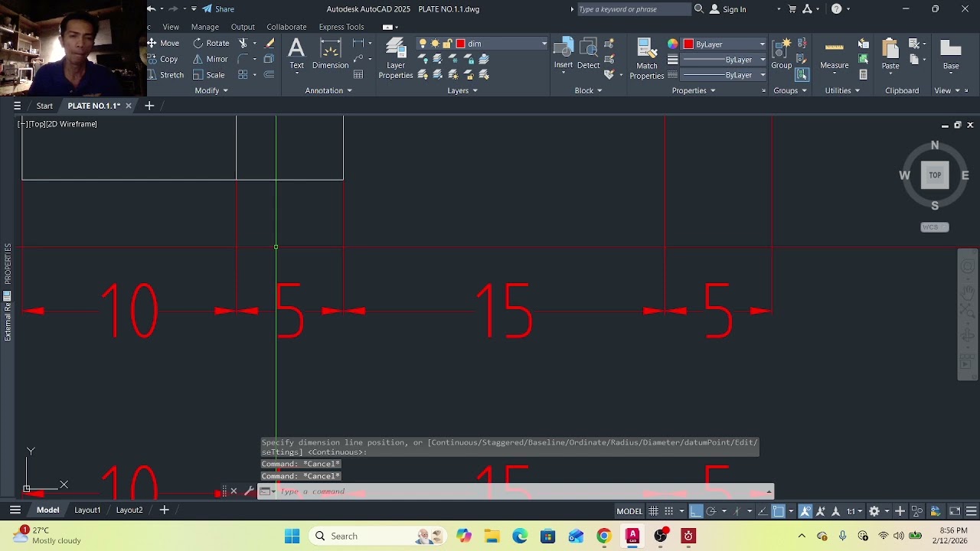
Task: Add a new drawing tab
Action: point(149,106)
